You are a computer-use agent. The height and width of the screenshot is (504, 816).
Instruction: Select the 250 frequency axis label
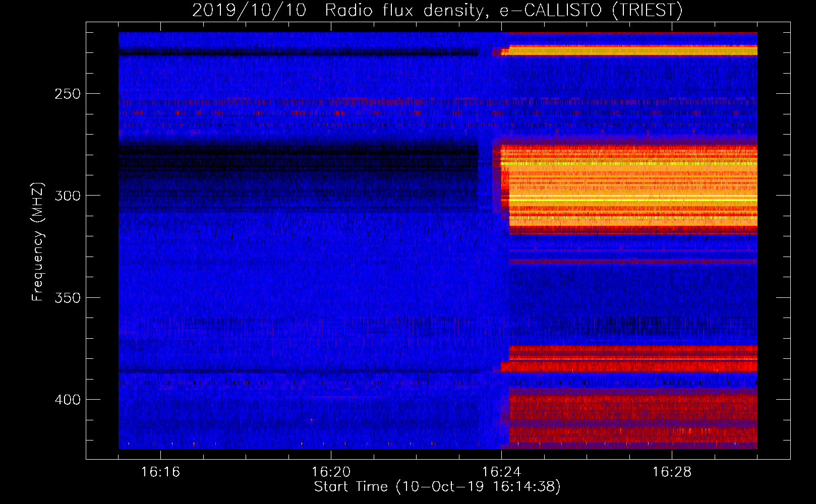coord(68,94)
